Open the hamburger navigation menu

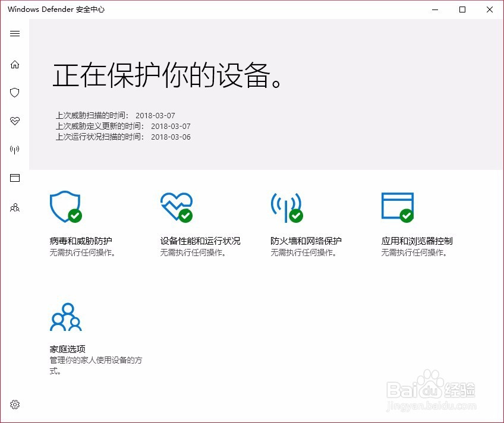[x=15, y=34]
